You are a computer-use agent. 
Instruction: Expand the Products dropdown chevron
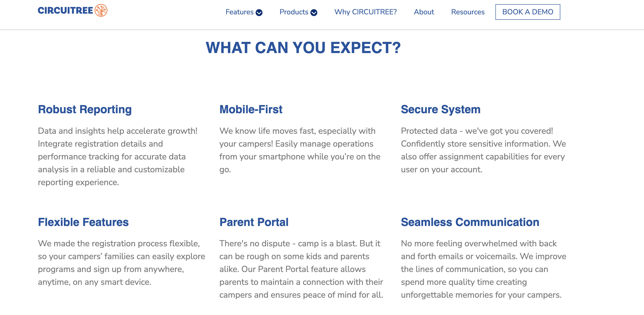314,12
